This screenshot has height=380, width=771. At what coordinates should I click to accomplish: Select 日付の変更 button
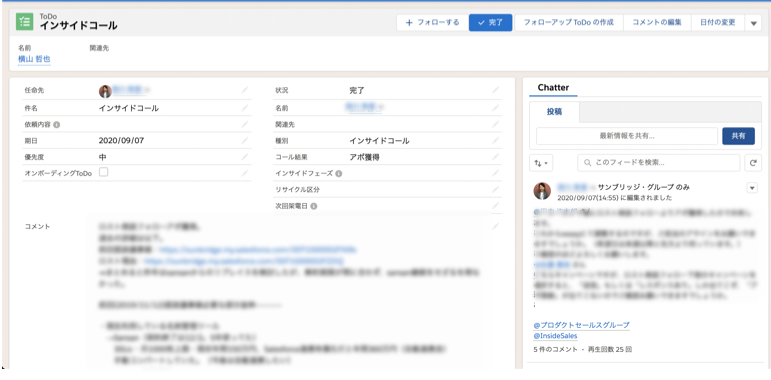717,23
